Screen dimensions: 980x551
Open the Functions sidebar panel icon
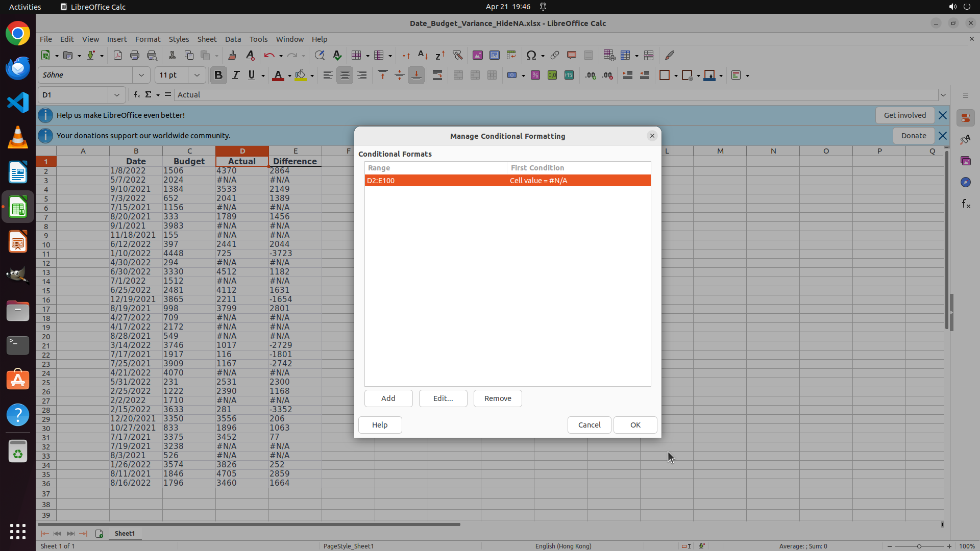tap(966, 204)
